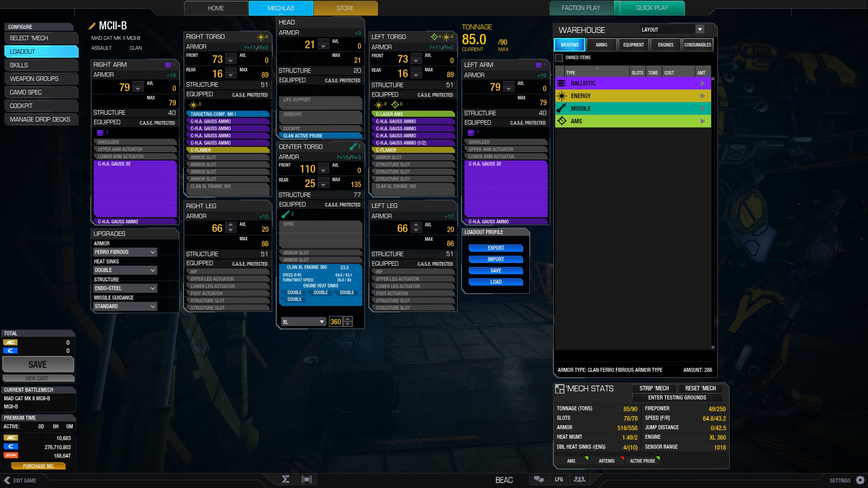Click the large SAVE button

tap(38, 365)
